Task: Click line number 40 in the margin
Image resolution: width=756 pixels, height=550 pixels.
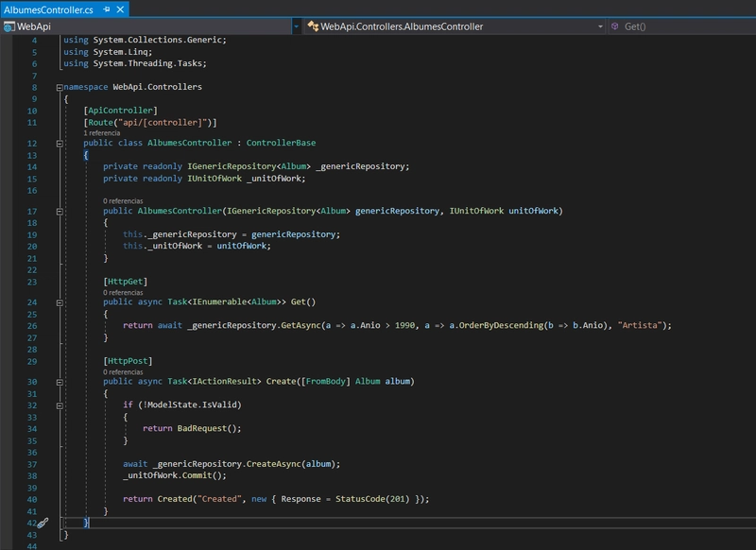Action: point(32,499)
